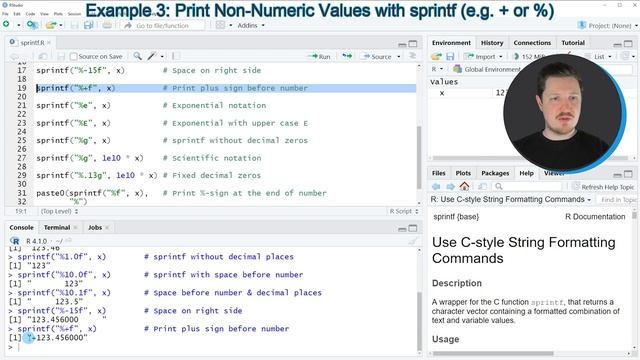Click Save Workspace icon in Environment pane

point(450,56)
